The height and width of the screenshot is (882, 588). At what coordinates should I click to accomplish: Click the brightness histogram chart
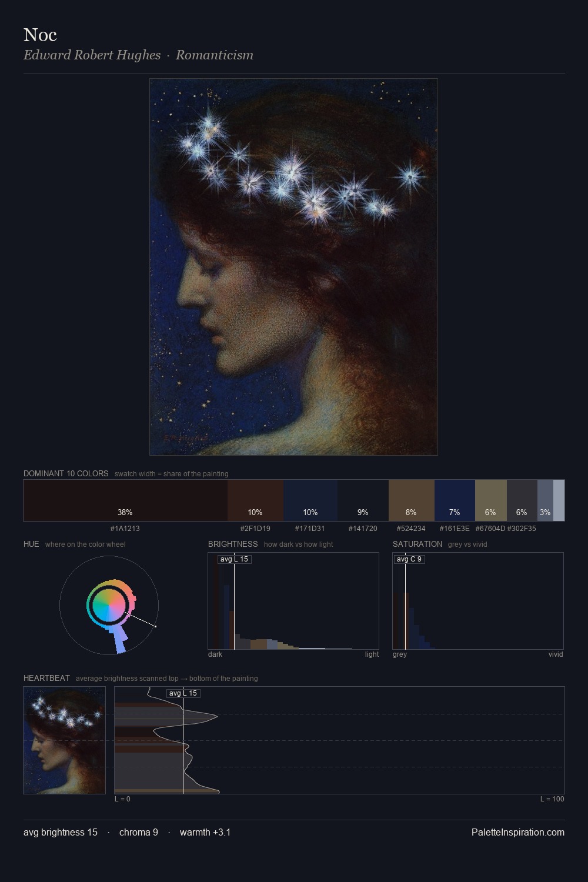coord(293,601)
